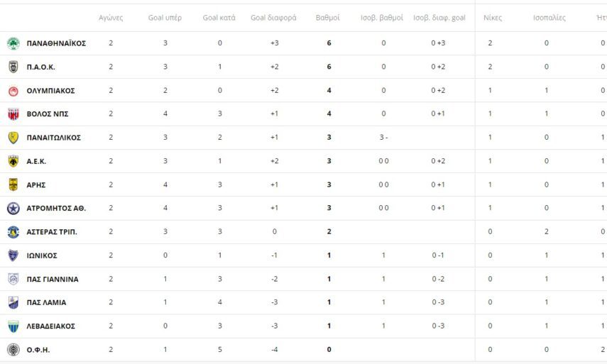
Task: Click the ΑΤΡΟΜΗΤΟΣ ΑΘ. star crest
Action: click(x=13, y=208)
